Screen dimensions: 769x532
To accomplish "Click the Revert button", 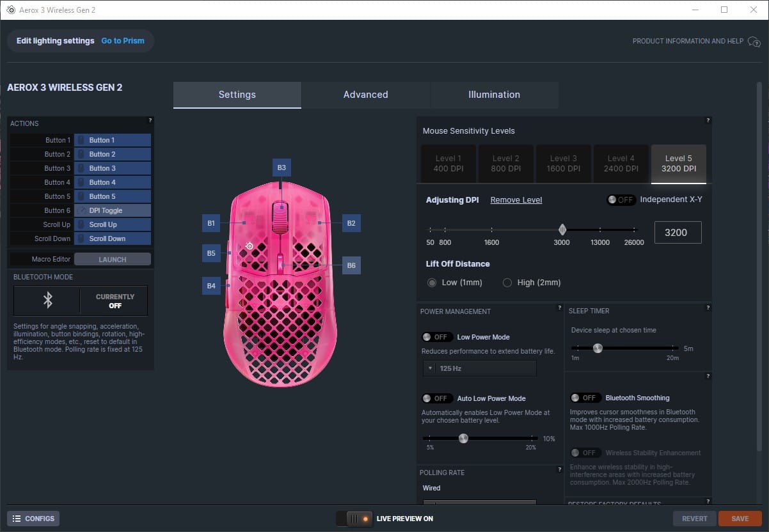I will tap(694, 519).
